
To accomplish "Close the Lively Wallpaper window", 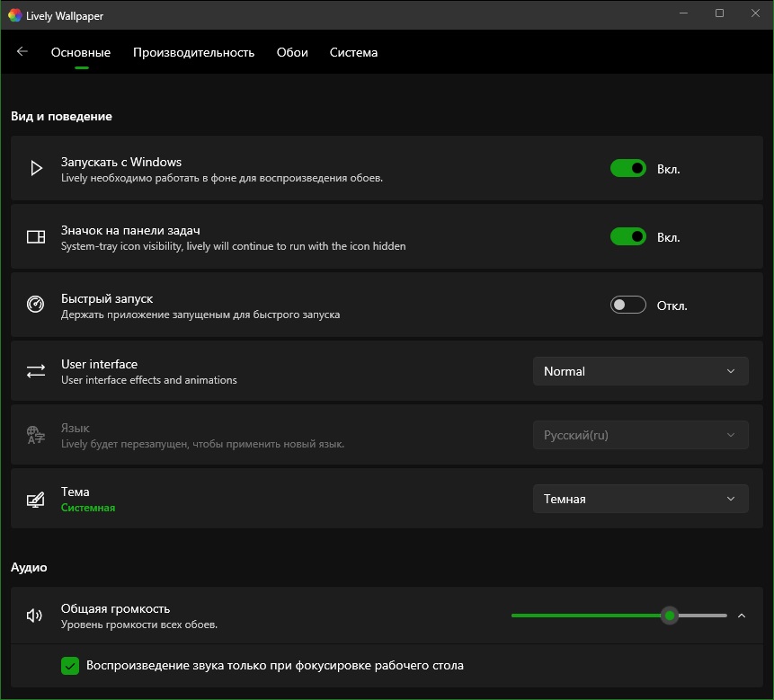I will (755, 13).
